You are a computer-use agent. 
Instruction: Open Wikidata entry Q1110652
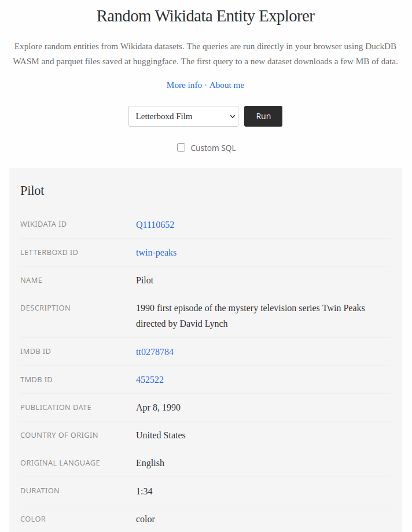pyautogui.click(x=155, y=224)
